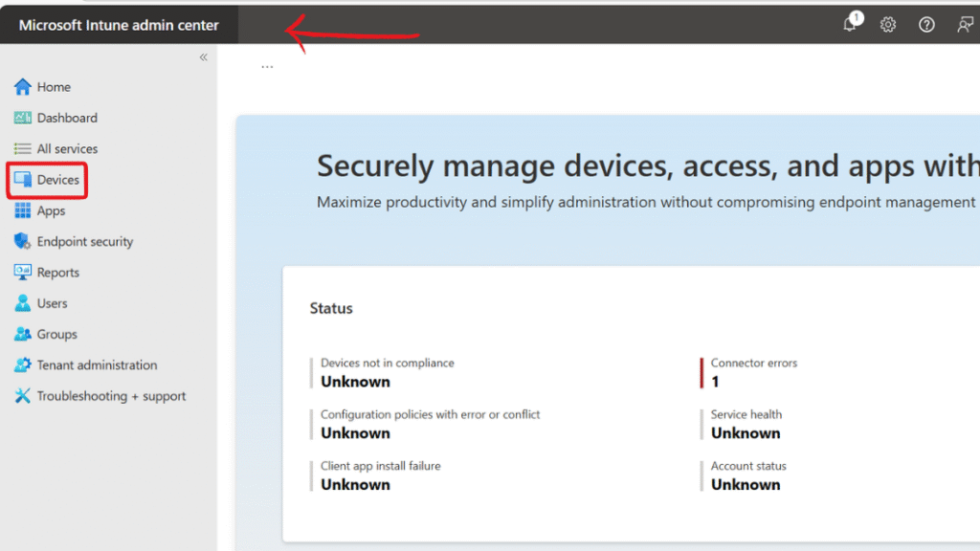
Task: Click the Dashboard chart icon
Action: [x=23, y=118]
